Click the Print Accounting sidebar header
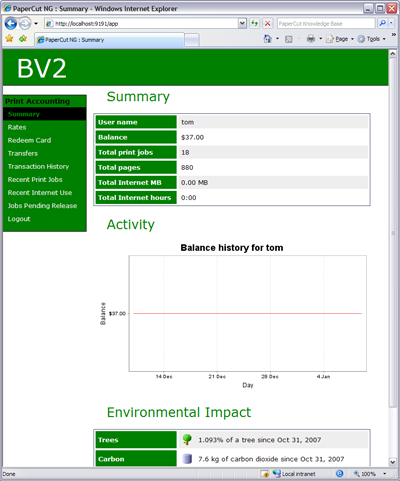This screenshot has width=400, height=481. [37, 101]
